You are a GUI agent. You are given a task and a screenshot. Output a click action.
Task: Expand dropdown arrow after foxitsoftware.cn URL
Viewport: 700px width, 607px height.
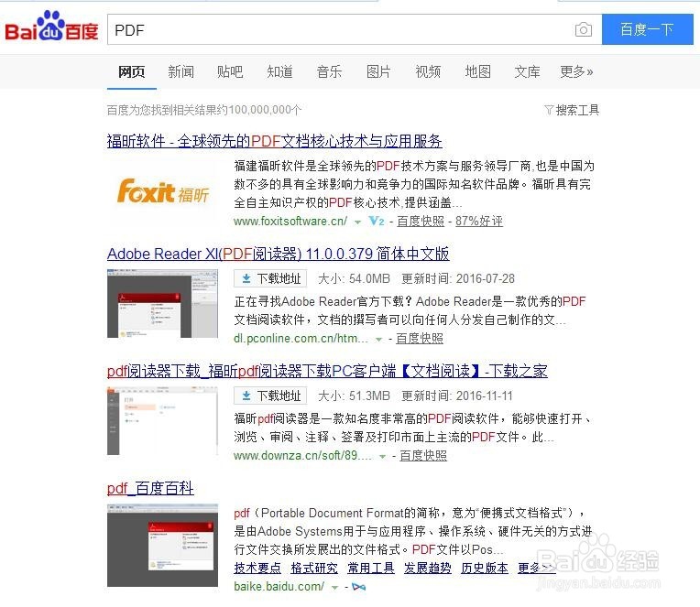357,222
